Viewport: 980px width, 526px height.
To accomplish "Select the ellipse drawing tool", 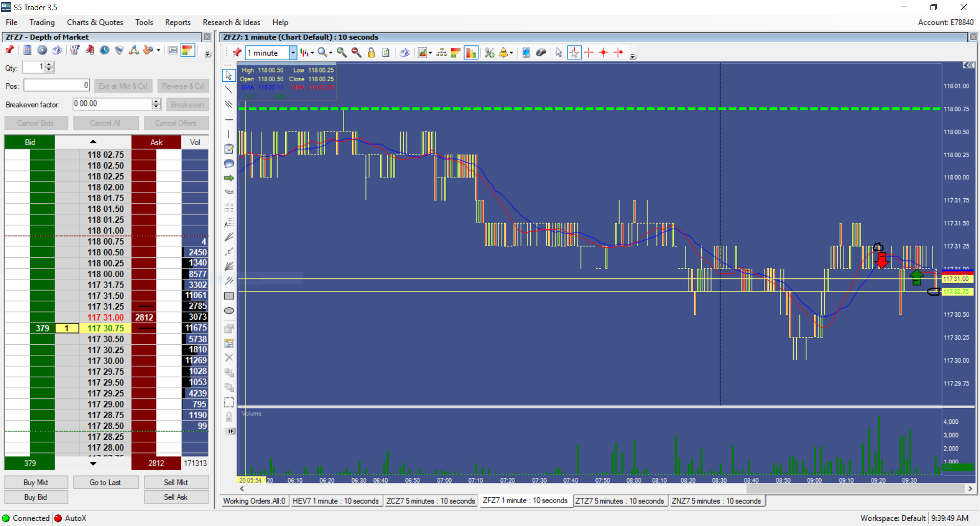I will point(229,310).
